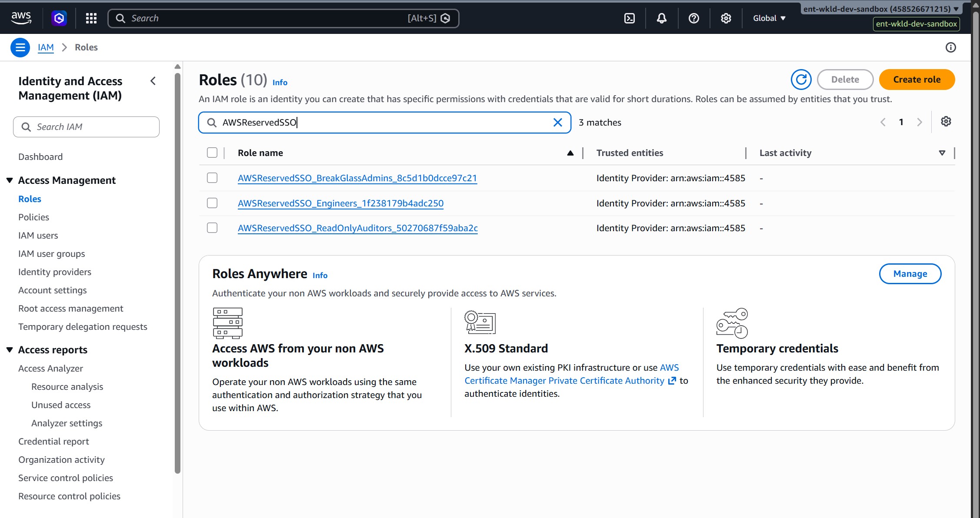Image resolution: width=980 pixels, height=518 pixels.
Task: Open IAM user groups in the sidebar
Action: click(x=51, y=253)
